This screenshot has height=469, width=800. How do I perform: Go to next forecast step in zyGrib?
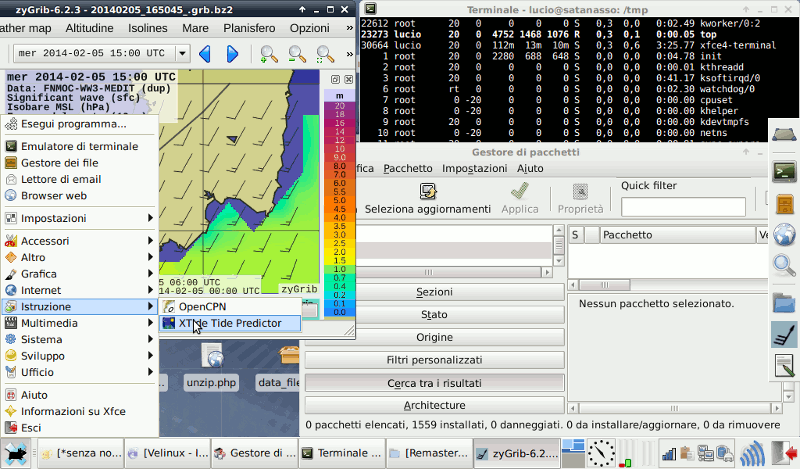[x=232, y=54]
